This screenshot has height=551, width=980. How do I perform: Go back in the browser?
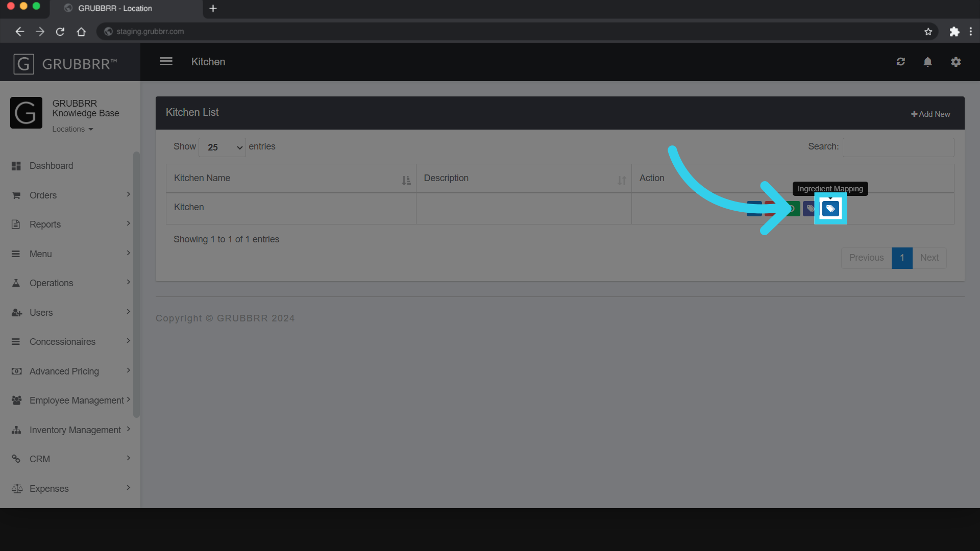(20, 32)
